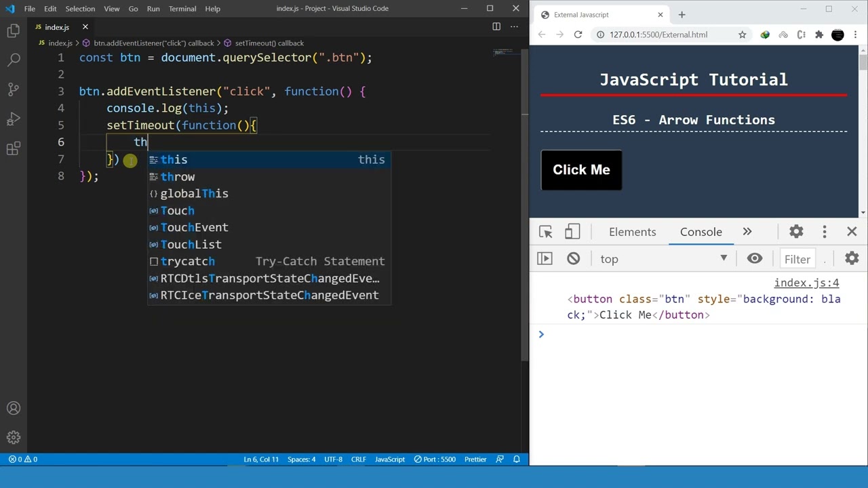The height and width of the screenshot is (488, 868).
Task: Open the Terminal menu
Action: tap(182, 9)
